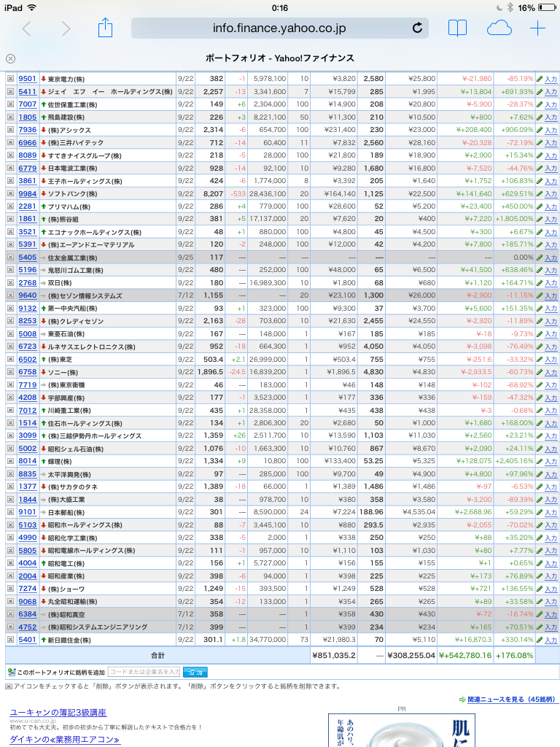This screenshot has height=747, width=560.
Task: Tap the Wi-Fi status icon
Action: click(32, 7)
